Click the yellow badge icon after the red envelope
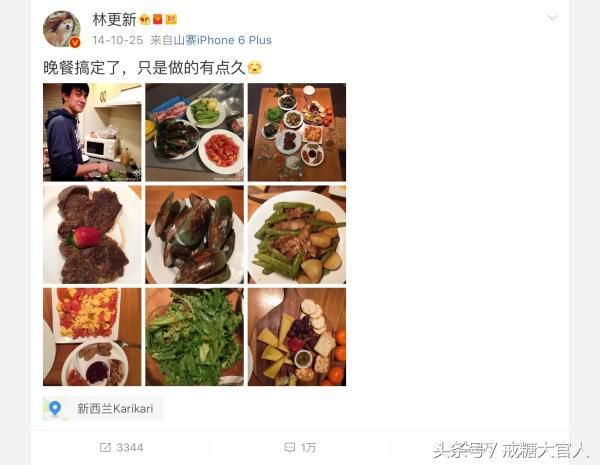The width and height of the screenshot is (600, 465). [x=171, y=19]
